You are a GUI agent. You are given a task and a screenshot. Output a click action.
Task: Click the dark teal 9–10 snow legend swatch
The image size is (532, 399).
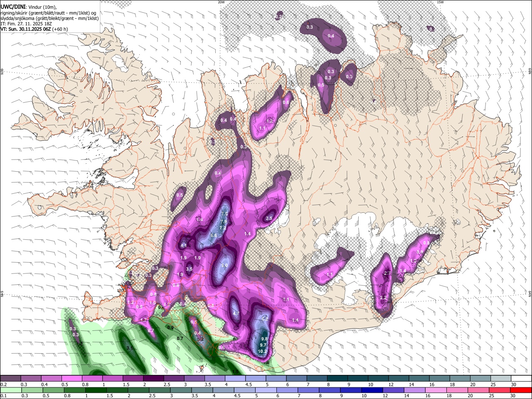tap(358, 378)
